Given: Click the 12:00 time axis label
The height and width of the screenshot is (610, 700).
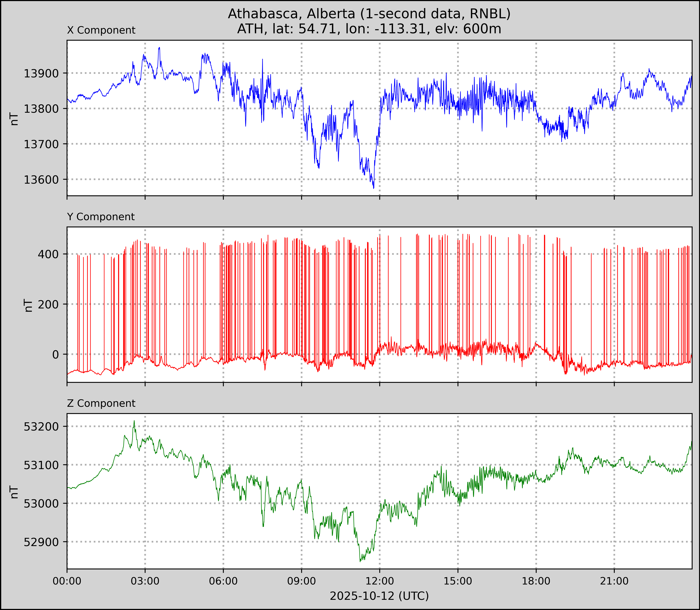Looking at the screenshot, I should tap(380, 581).
